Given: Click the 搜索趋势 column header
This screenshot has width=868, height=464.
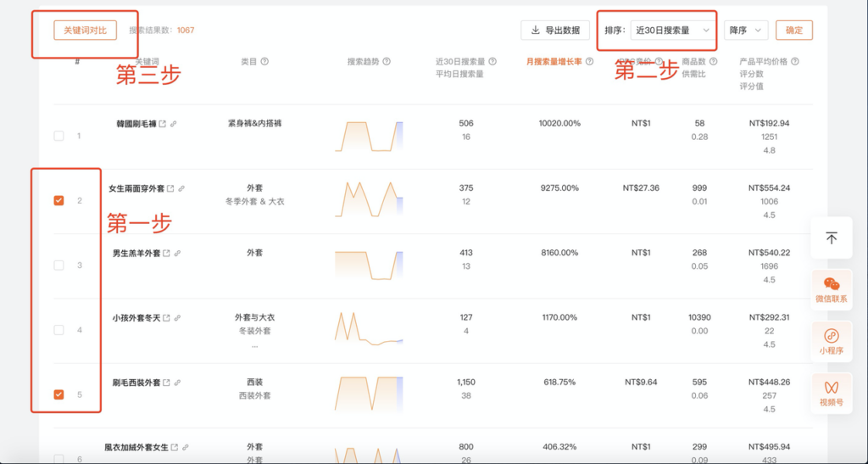Looking at the screenshot, I should (363, 61).
